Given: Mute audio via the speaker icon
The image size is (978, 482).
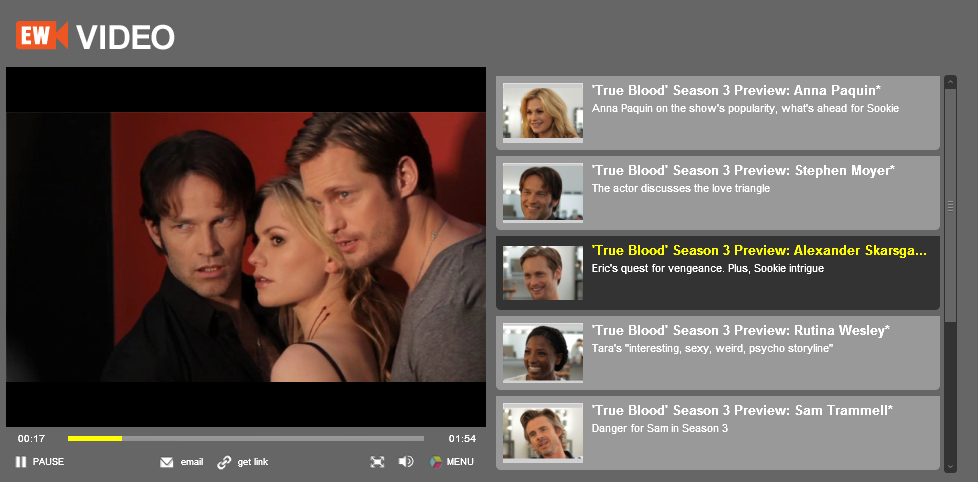Looking at the screenshot, I should coord(406,462).
